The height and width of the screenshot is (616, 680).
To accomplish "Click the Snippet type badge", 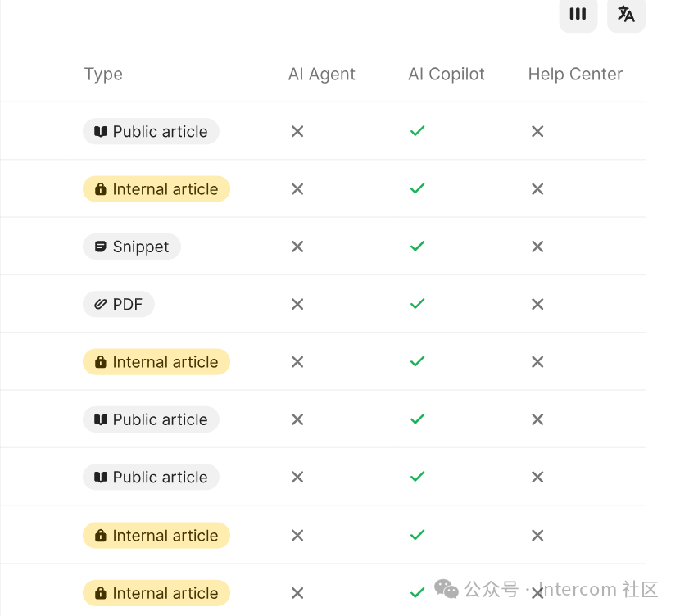I will [132, 247].
